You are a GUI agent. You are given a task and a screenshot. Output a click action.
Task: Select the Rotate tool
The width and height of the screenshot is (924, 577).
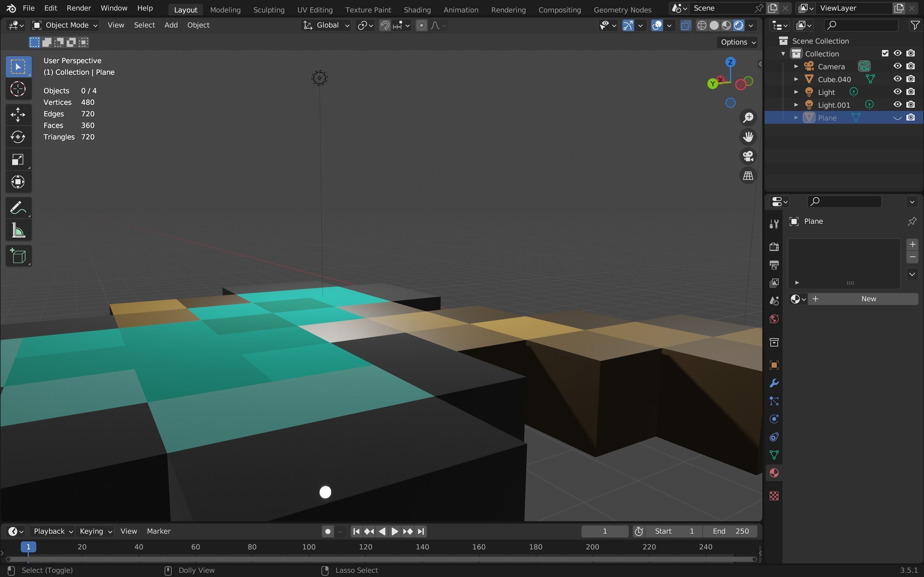[x=18, y=137]
